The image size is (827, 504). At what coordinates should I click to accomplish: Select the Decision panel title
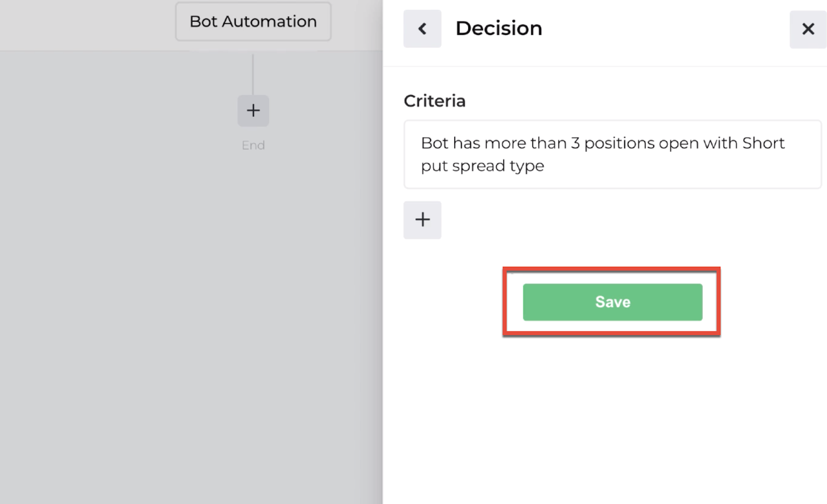(x=499, y=28)
